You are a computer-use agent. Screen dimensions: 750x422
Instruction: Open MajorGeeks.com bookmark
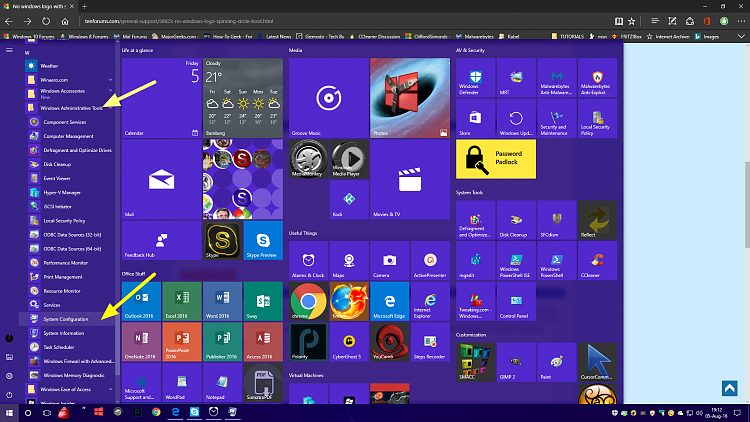click(174, 36)
